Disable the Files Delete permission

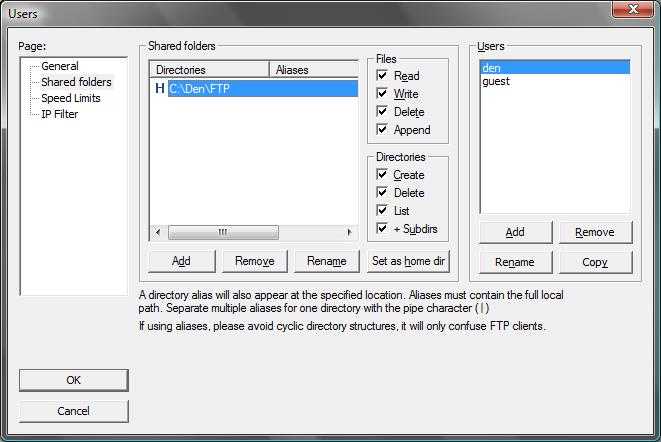[x=382, y=111]
